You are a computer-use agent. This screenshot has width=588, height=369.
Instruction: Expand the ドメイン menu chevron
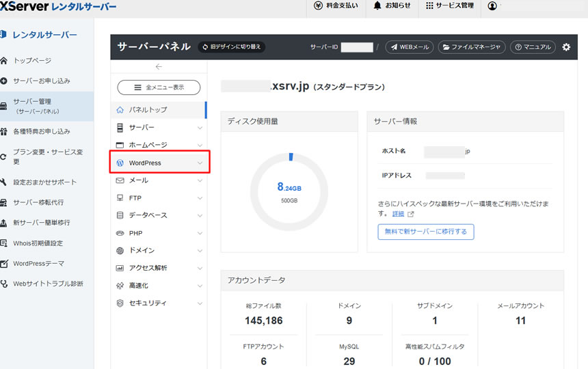point(200,251)
